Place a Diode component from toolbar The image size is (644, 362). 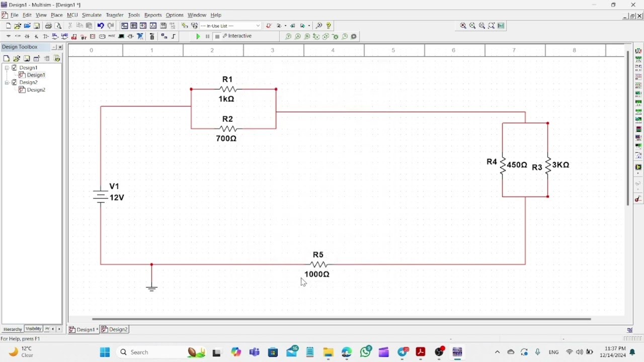[27, 37]
